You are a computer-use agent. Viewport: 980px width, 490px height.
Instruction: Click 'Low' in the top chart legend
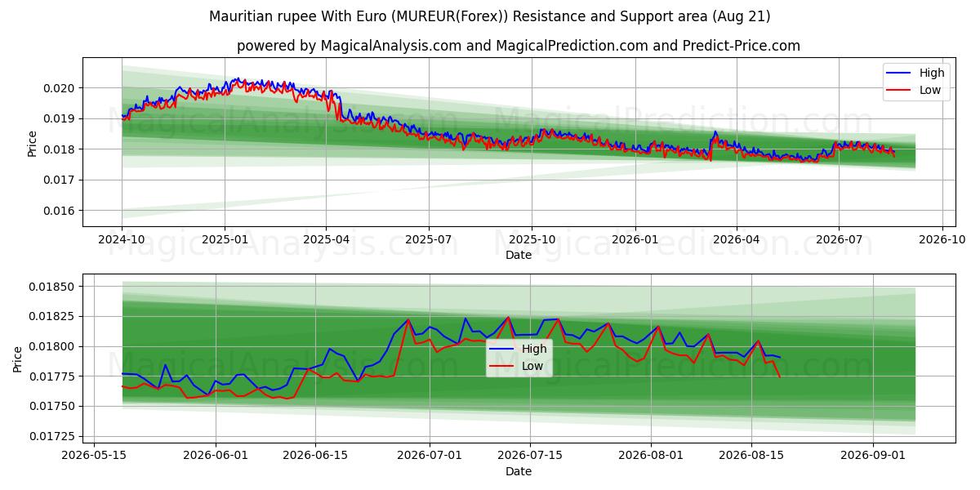coord(930,90)
